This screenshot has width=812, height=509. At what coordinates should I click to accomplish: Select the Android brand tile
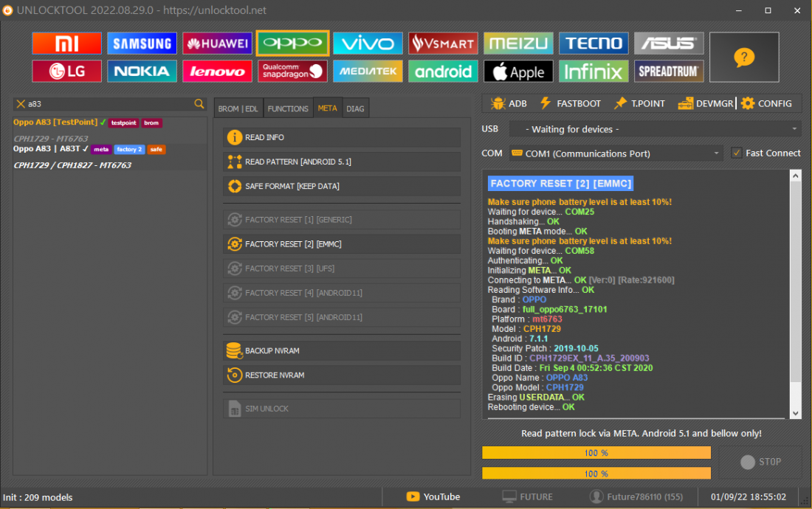pos(444,72)
